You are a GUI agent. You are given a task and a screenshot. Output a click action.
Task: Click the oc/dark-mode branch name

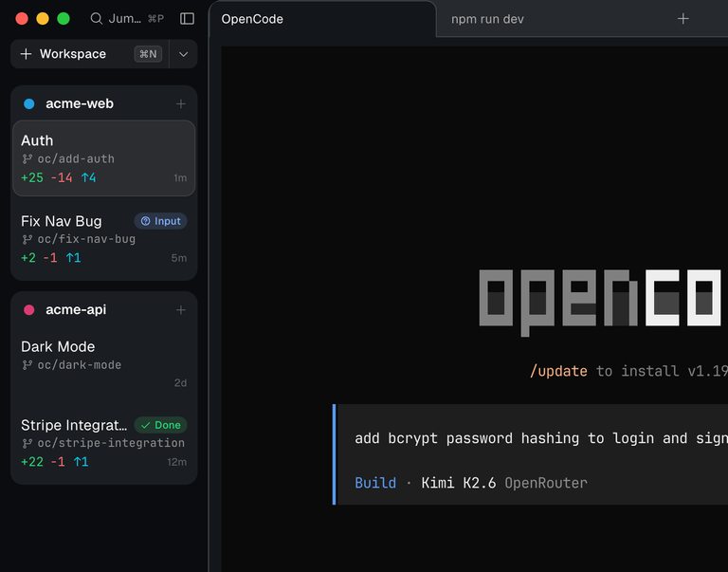coord(79,365)
